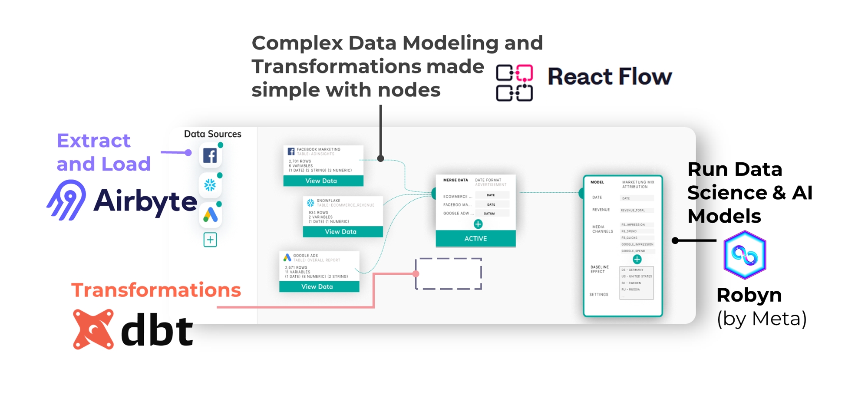Select the Snowflake data source icon

[x=210, y=185]
